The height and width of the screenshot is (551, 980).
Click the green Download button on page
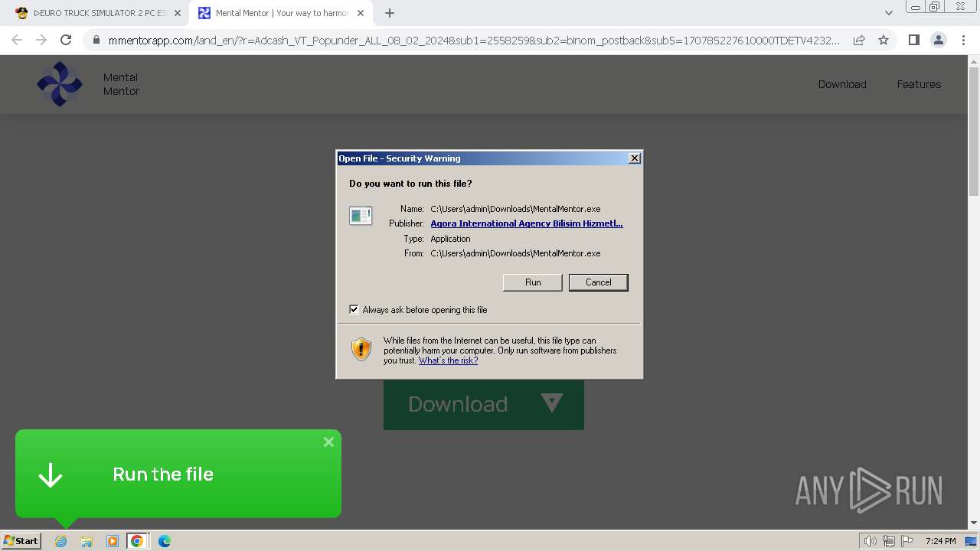(x=484, y=404)
